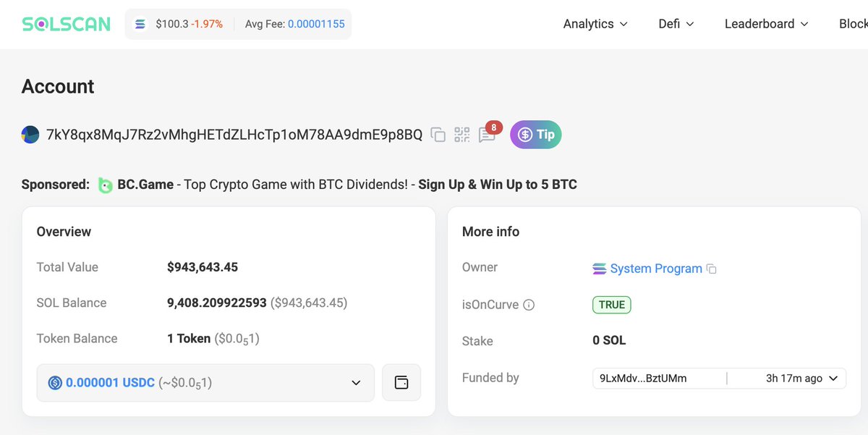Open funder address 9LxMdv...BztUMm

[643, 379]
